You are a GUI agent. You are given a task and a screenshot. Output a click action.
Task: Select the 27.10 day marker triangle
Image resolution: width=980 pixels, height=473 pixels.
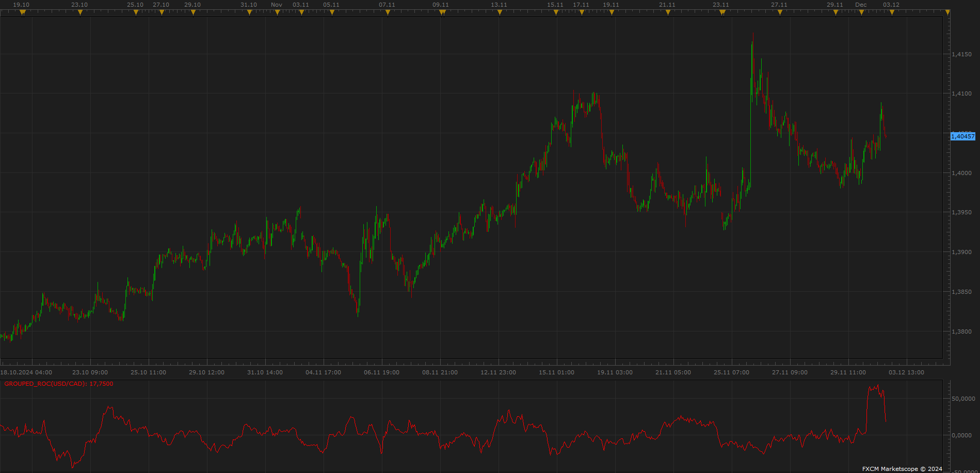[162, 13]
